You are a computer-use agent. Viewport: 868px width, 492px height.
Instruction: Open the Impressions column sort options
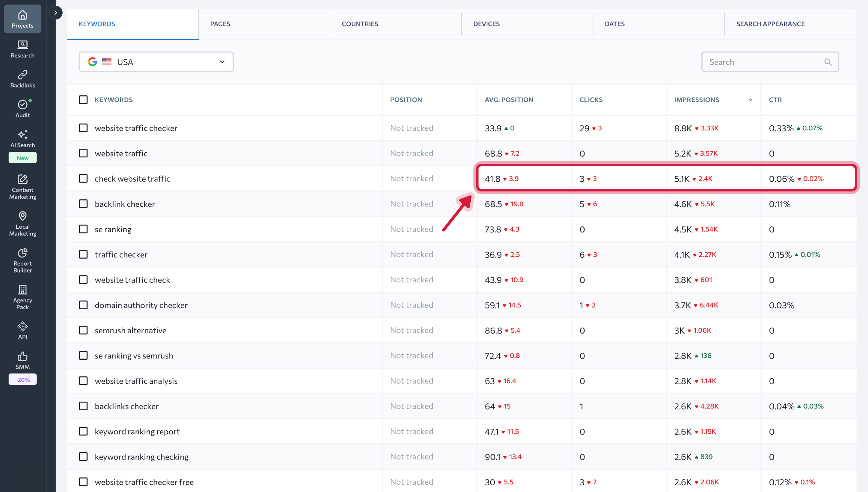pos(750,100)
